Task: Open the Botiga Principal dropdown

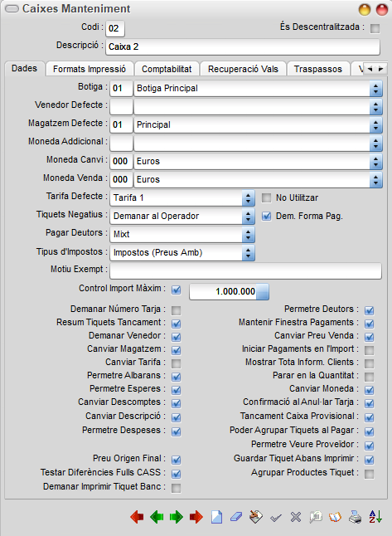Action: point(375,89)
